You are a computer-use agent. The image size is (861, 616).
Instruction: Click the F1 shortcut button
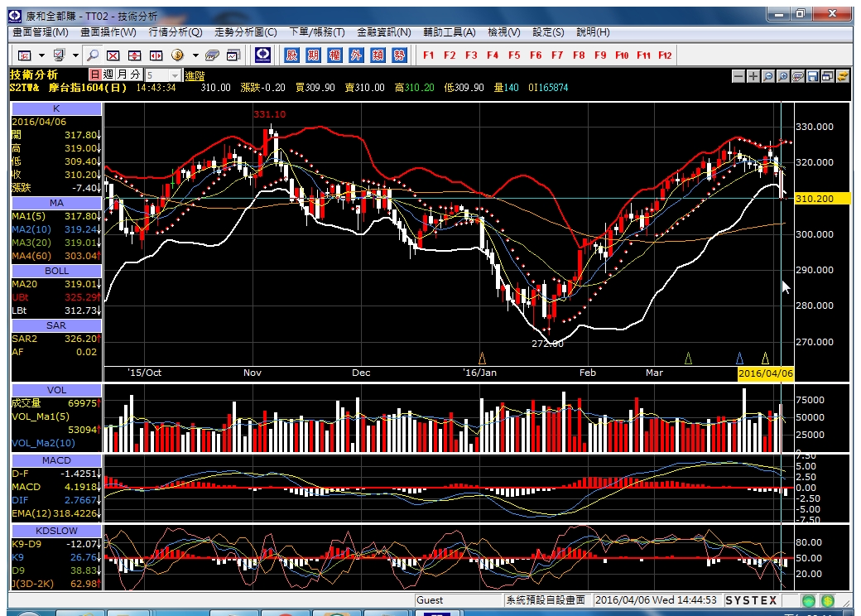point(429,55)
